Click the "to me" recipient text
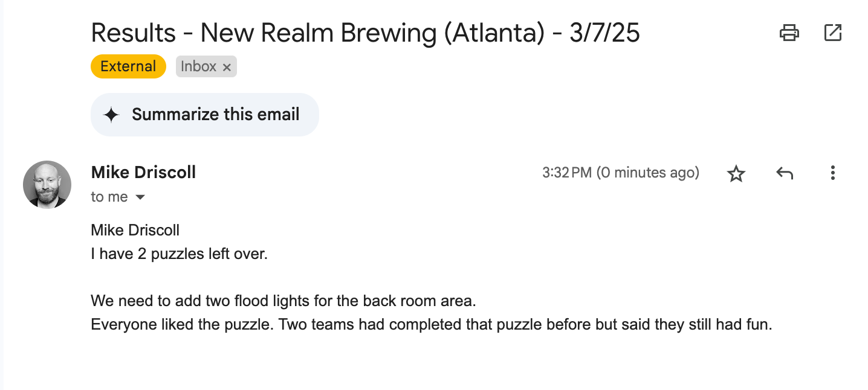This screenshot has height=390, width=868. coord(109,197)
